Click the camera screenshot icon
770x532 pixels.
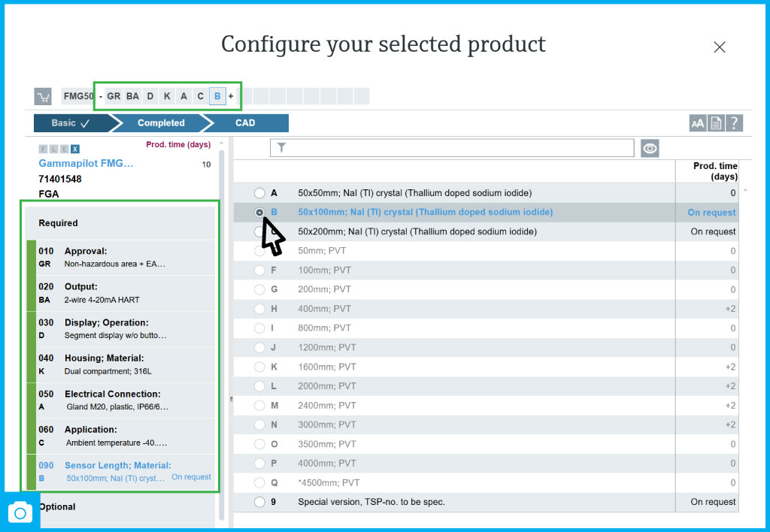tap(20, 512)
